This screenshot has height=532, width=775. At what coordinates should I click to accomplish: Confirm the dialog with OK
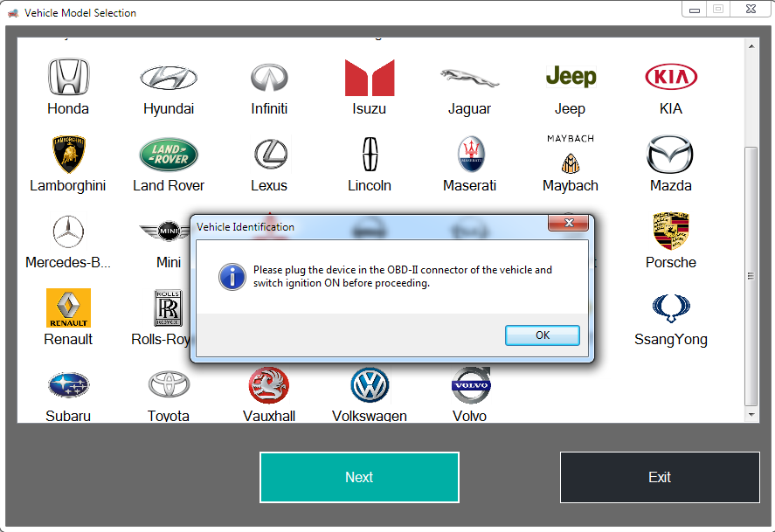click(543, 335)
